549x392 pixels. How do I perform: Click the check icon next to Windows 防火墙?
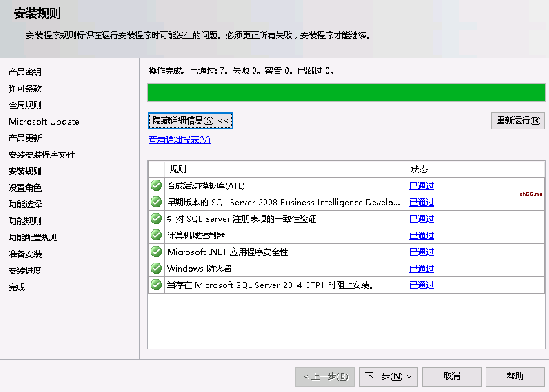(156, 268)
